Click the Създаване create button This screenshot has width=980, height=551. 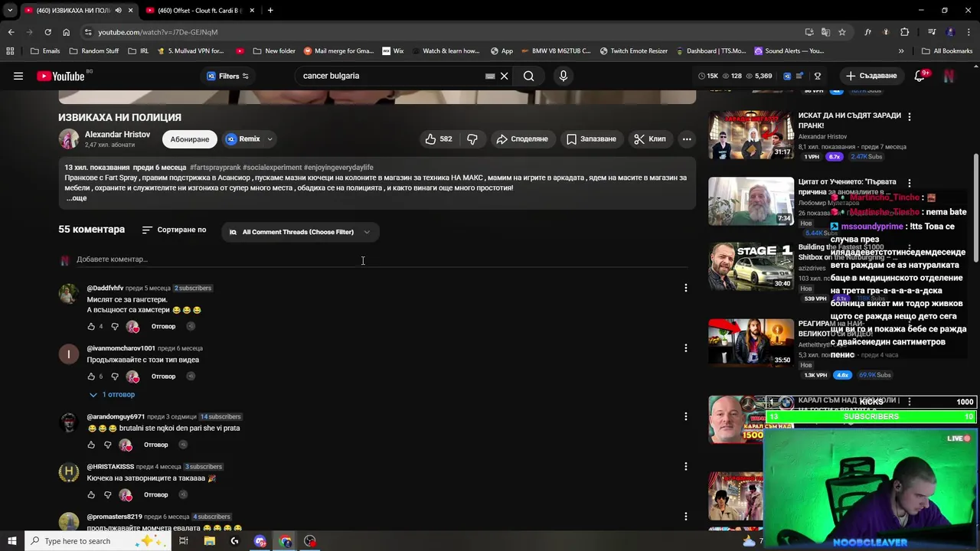coord(871,76)
